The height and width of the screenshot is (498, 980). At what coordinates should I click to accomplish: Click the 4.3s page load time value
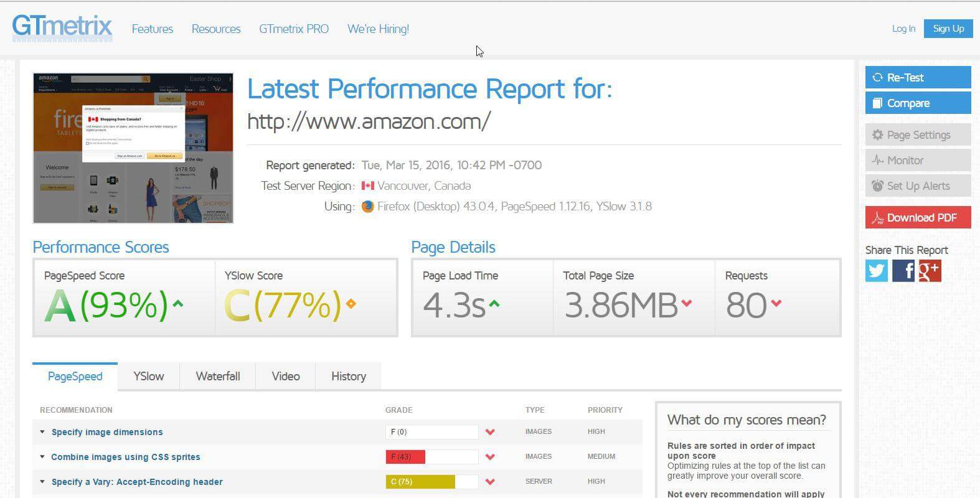(x=454, y=305)
